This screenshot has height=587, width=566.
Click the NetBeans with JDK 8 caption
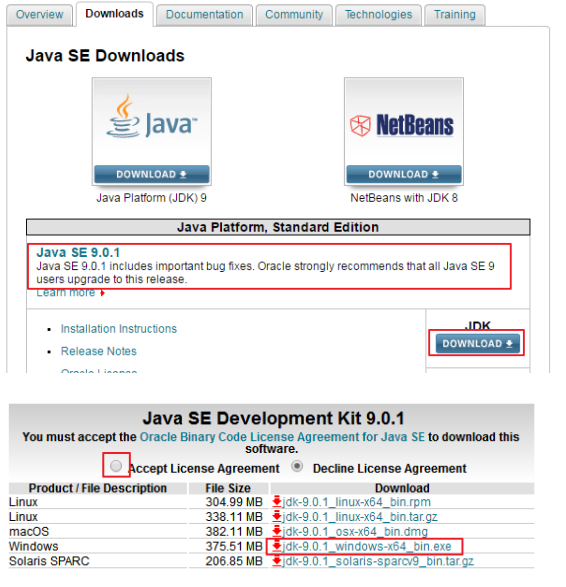tap(404, 198)
